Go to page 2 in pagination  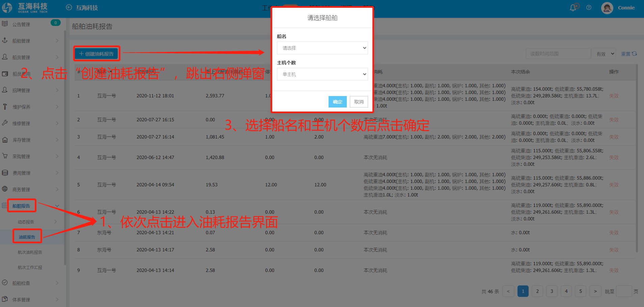click(537, 291)
